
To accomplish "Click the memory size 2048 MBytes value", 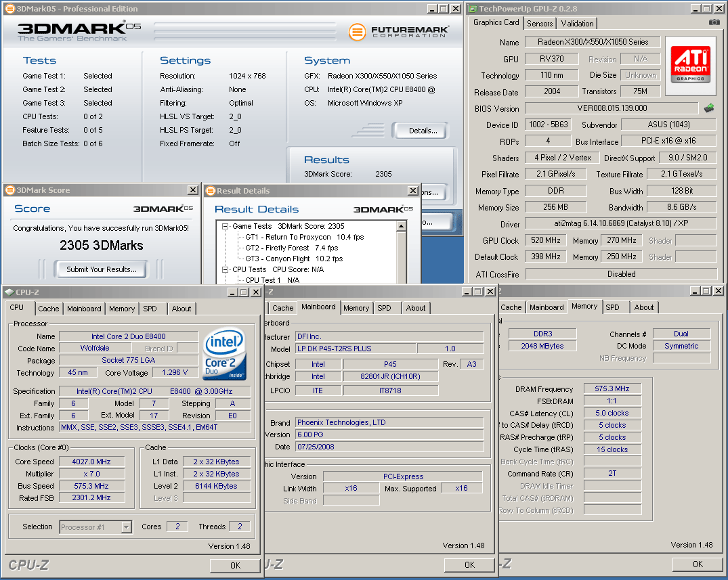I will tap(542, 346).
